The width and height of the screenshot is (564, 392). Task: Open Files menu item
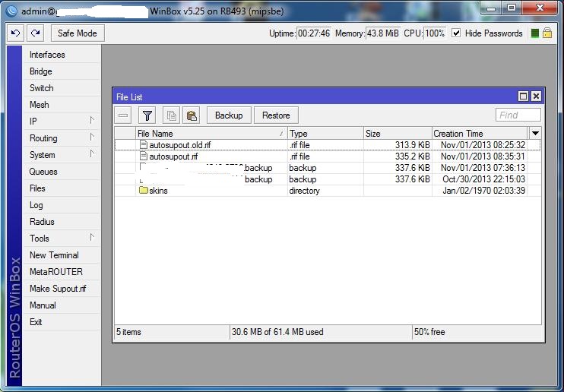62,188
